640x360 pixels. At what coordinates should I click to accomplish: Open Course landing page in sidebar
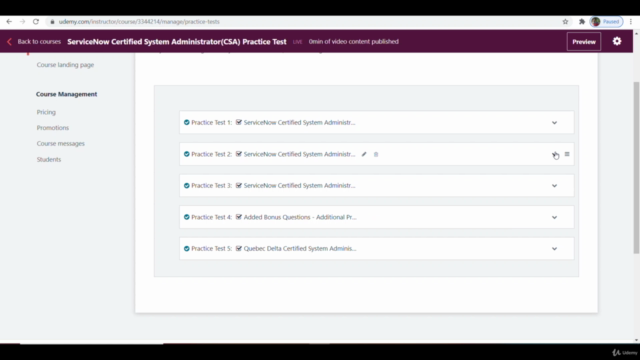65,65
